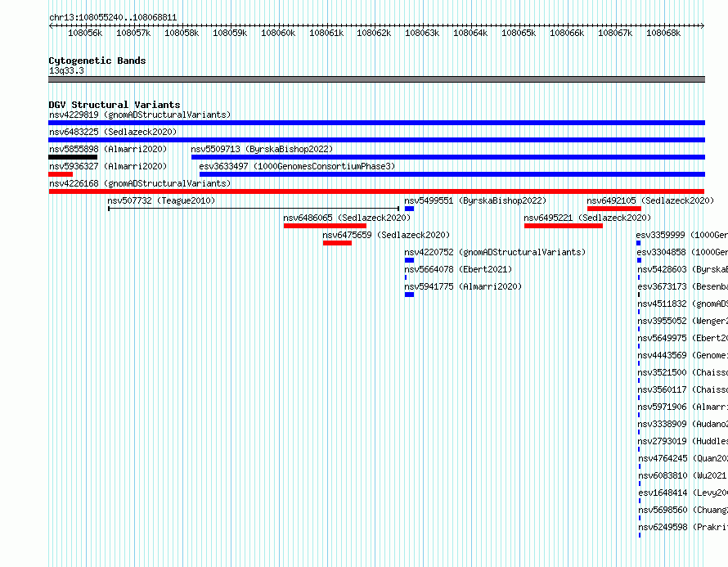Select the DGV Structural Variants track title

[x=115, y=105]
